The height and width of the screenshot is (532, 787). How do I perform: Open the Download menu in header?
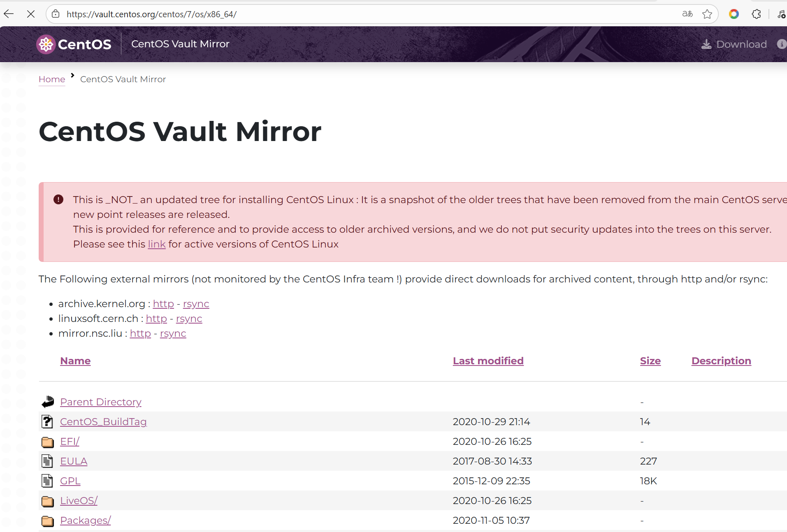coord(734,44)
